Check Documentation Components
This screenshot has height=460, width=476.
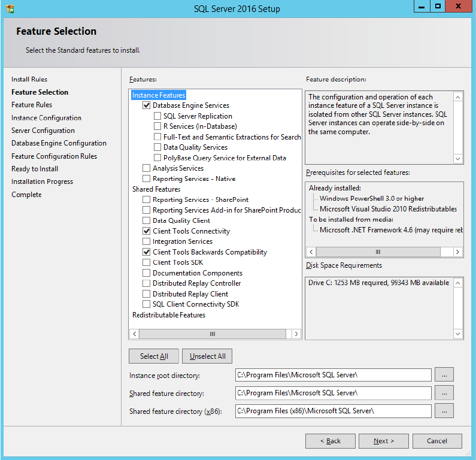(x=146, y=273)
